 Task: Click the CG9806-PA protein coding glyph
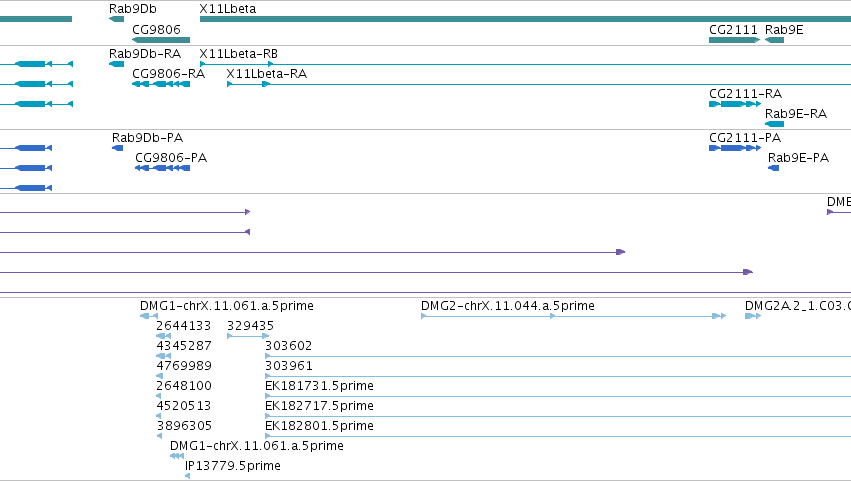pos(162,168)
